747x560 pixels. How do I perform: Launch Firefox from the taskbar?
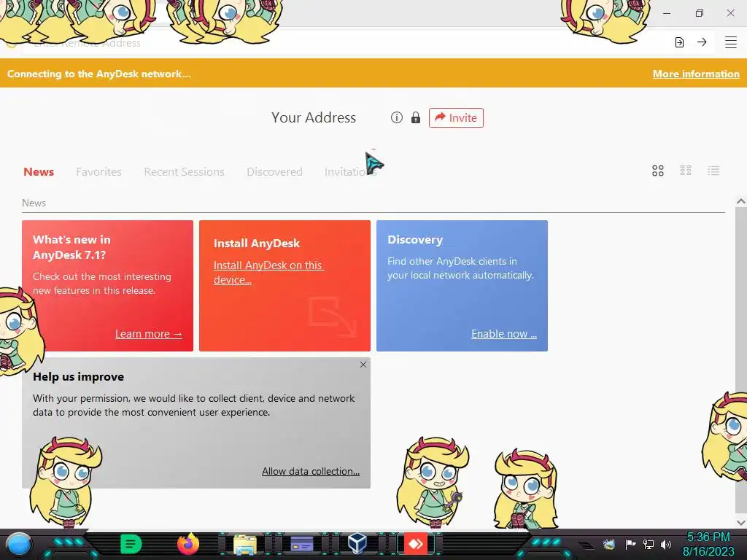[x=188, y=544]
